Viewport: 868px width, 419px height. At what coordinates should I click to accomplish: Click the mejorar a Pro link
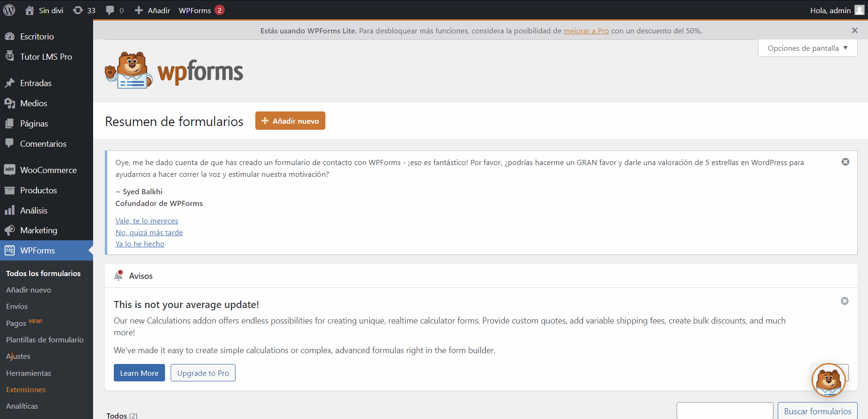[586, 31]
